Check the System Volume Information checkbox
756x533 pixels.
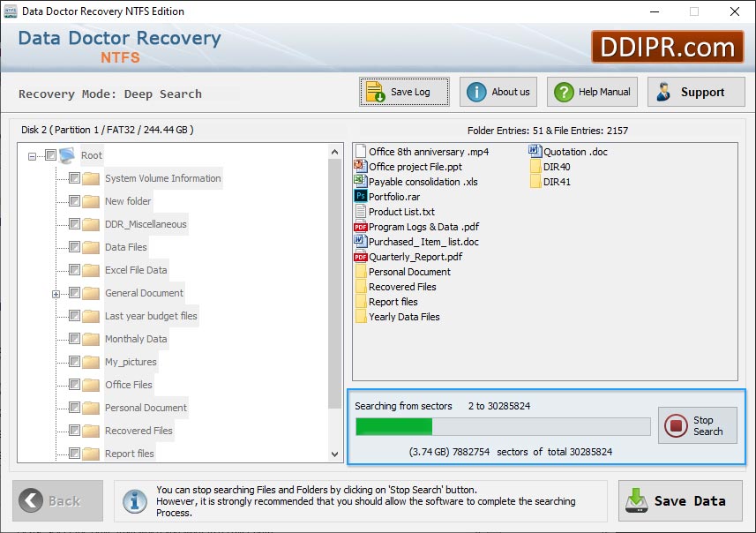[74, 178]
